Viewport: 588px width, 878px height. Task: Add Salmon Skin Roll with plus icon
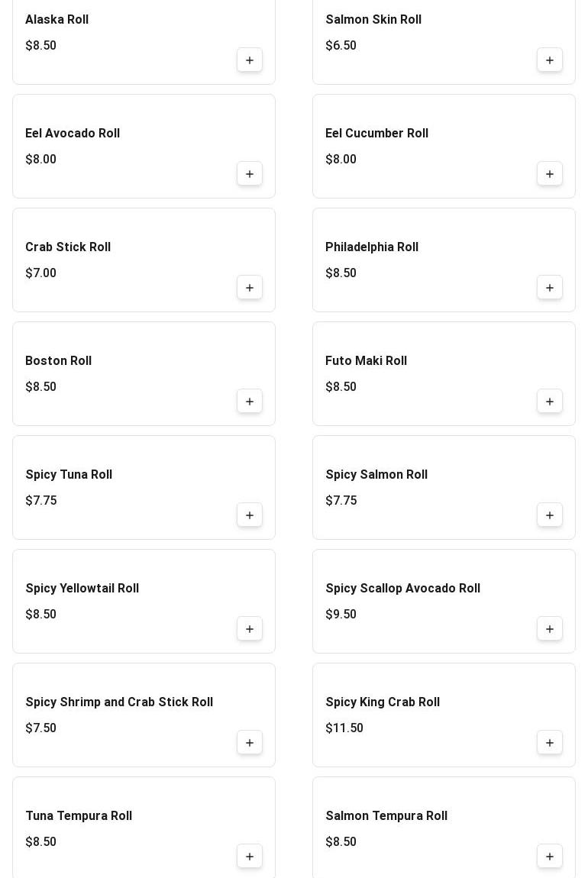(x=550, y=60)
